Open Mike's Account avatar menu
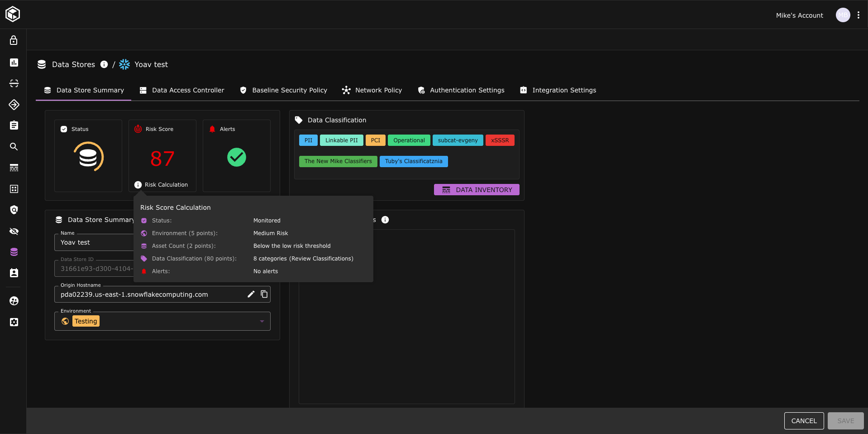Screen dimensions: 868x434 pos(843,15)
